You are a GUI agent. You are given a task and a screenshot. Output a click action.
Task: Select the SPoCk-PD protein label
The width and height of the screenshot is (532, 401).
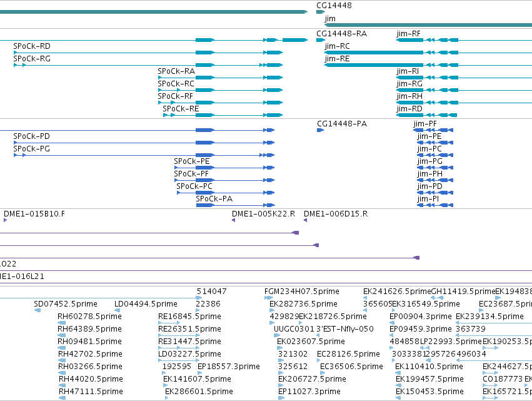coord(31,136)
